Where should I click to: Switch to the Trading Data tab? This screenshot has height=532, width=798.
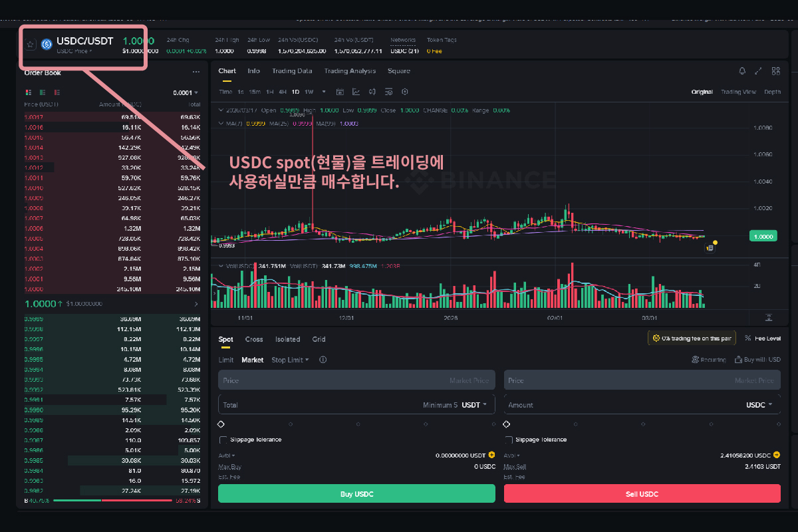point(292,71)
